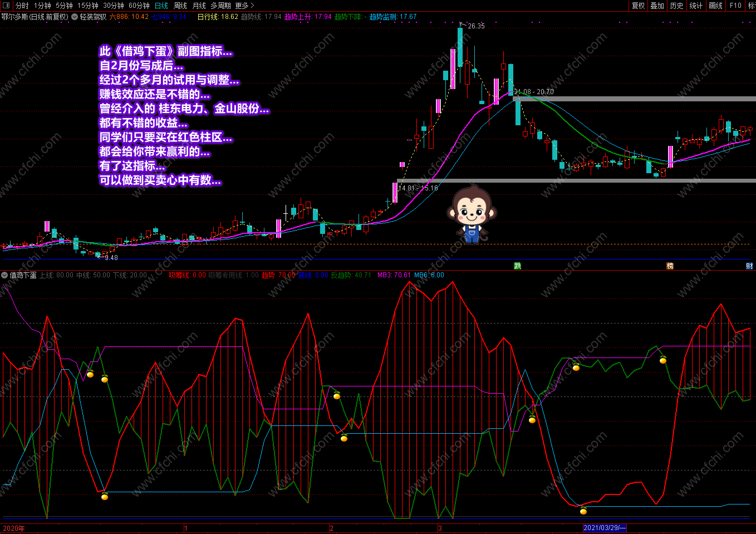Open the 历史 history button
This screenshot has height=534, width=756.
coord(677,6)
